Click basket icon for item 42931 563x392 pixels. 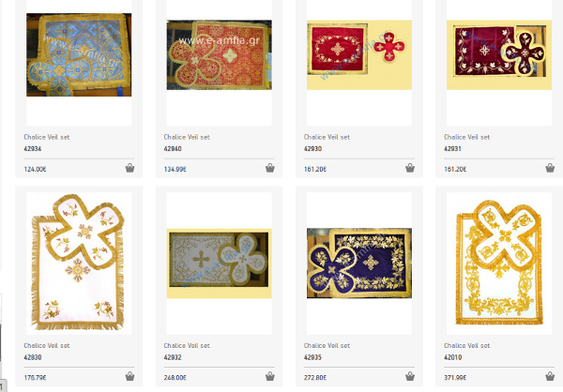[550, 168]
